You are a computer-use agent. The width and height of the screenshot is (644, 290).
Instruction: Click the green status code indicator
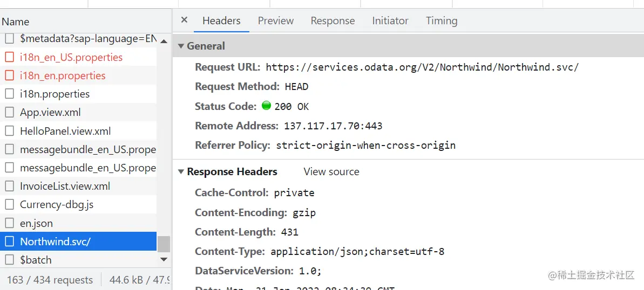[266, 106]
